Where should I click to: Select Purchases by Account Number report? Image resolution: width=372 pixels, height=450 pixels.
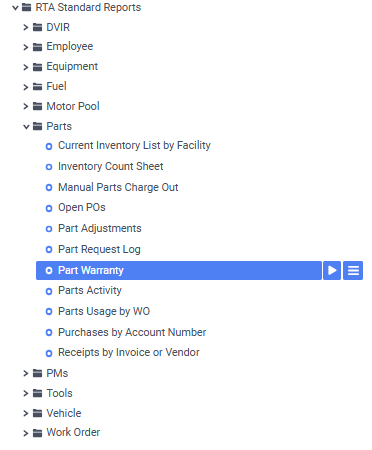click(x=132, y=332)
